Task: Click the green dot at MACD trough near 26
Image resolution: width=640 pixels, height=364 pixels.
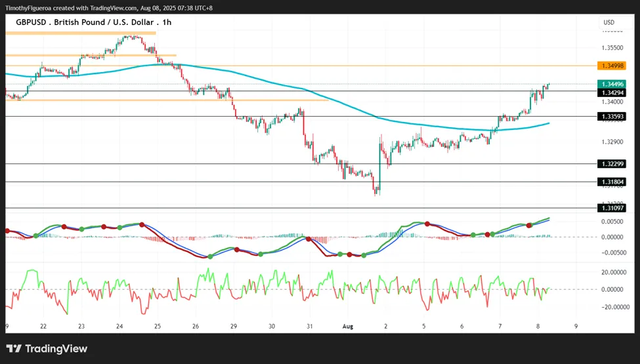Action: 210,256
